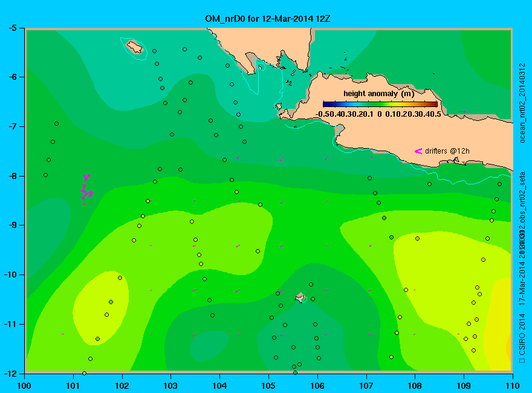532x393 pixels.
Task: Click the y-axis label -6
Action: pos(12,77)
